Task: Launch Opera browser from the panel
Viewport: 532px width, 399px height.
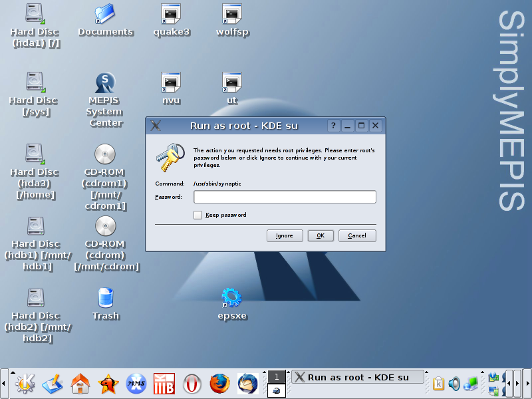Action: point(192,383)
